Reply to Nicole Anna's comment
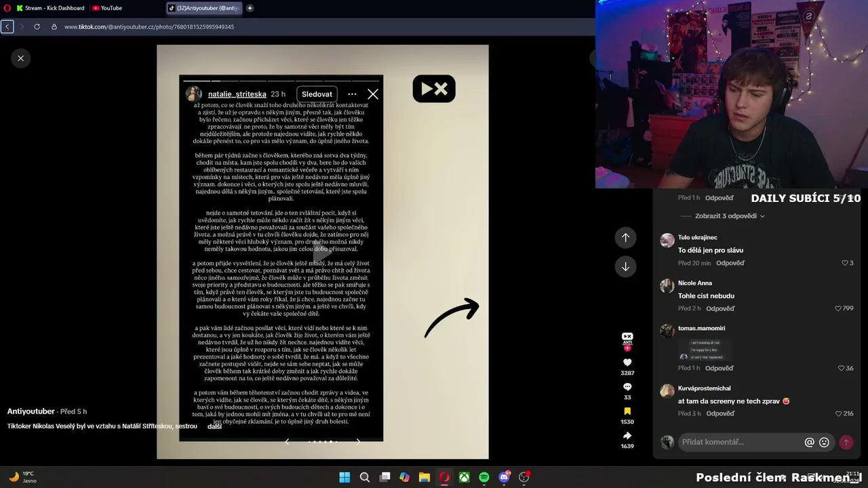 coord(720,308)
